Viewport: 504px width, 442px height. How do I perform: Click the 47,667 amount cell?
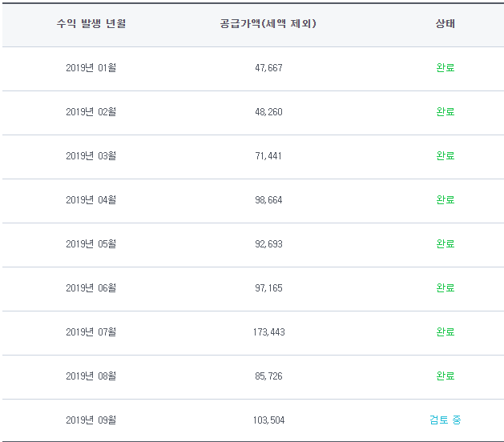(268, 68)
